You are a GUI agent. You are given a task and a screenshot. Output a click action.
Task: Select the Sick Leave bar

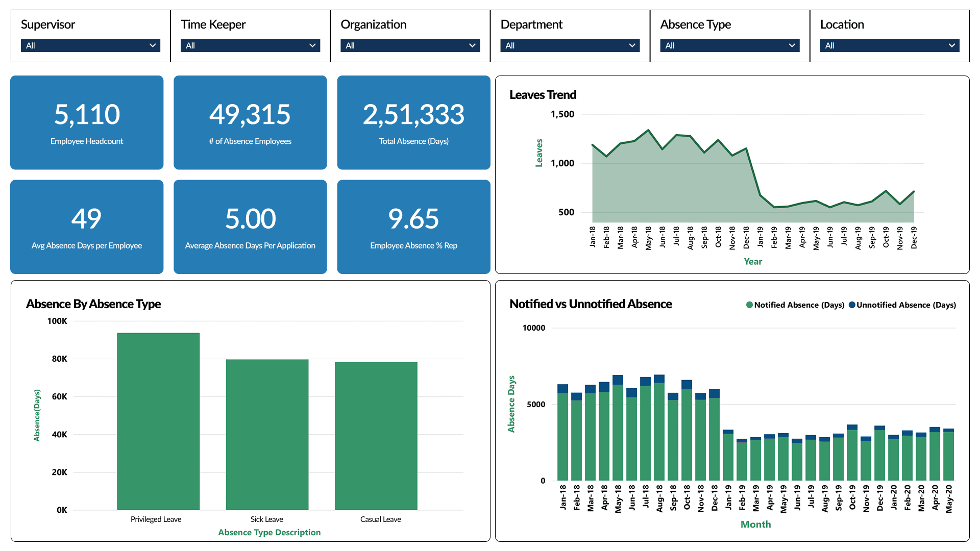(267, 434)
